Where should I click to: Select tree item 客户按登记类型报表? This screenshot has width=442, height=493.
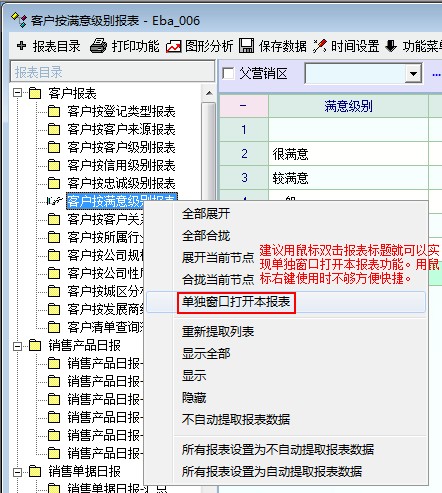121,111
